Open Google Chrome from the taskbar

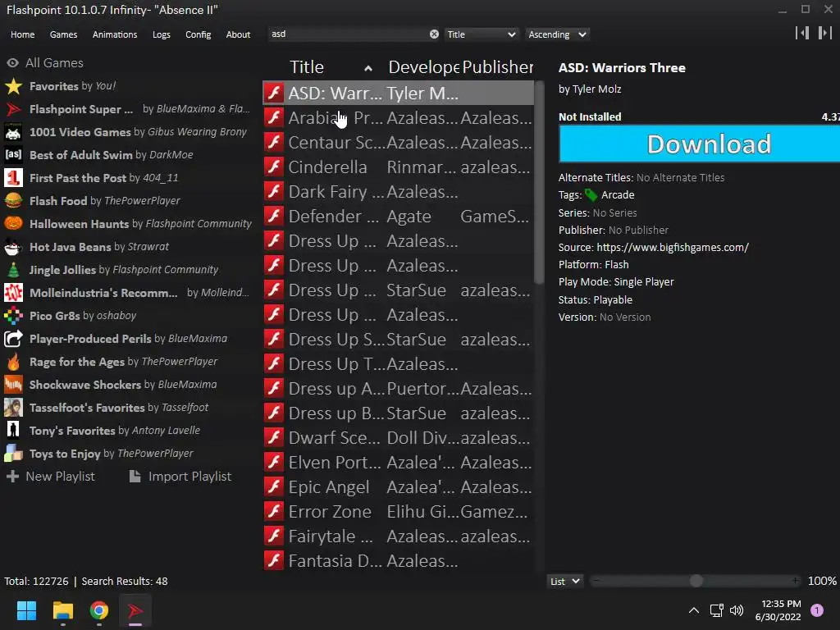pos(99,610)
